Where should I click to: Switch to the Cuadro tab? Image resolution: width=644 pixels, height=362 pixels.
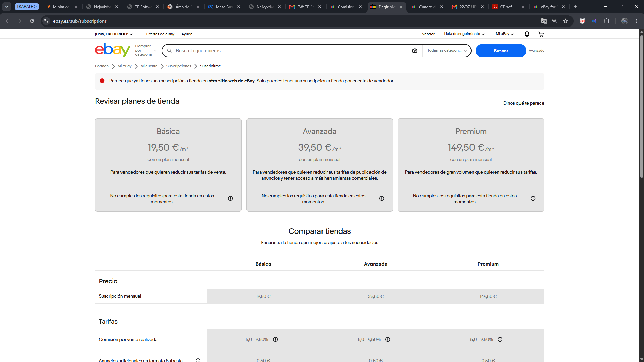[427, 7]
